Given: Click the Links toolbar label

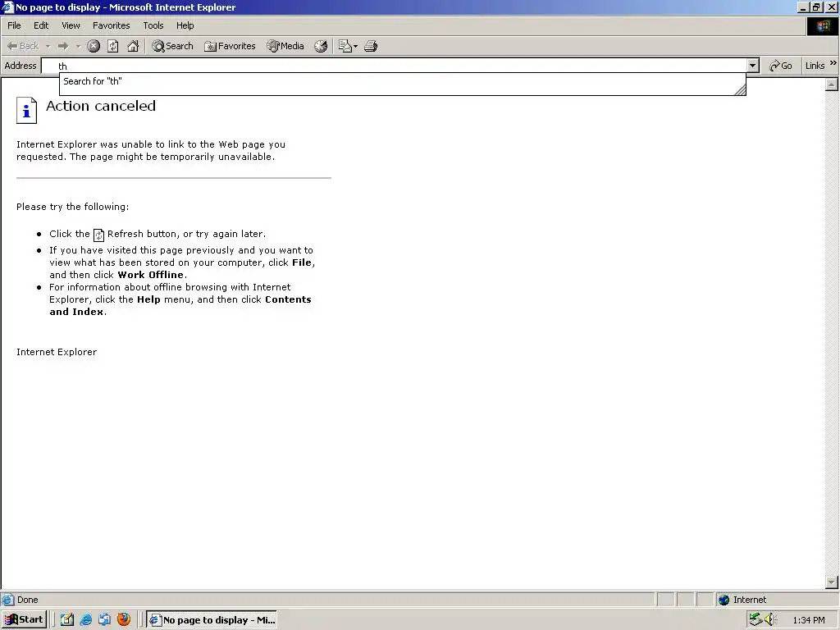Looking at the screenshot, I should pyautogui.click(x=815, y=66).
